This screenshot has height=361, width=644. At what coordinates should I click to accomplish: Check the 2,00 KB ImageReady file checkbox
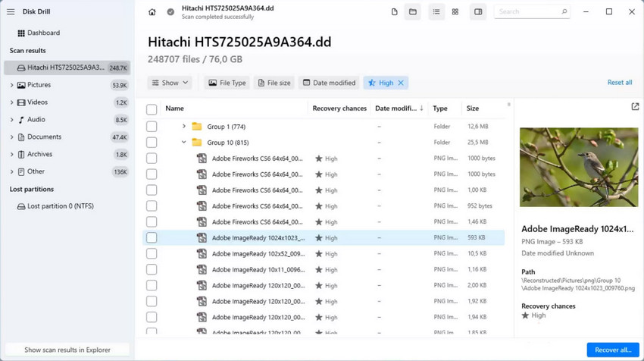tap(152, 285)
